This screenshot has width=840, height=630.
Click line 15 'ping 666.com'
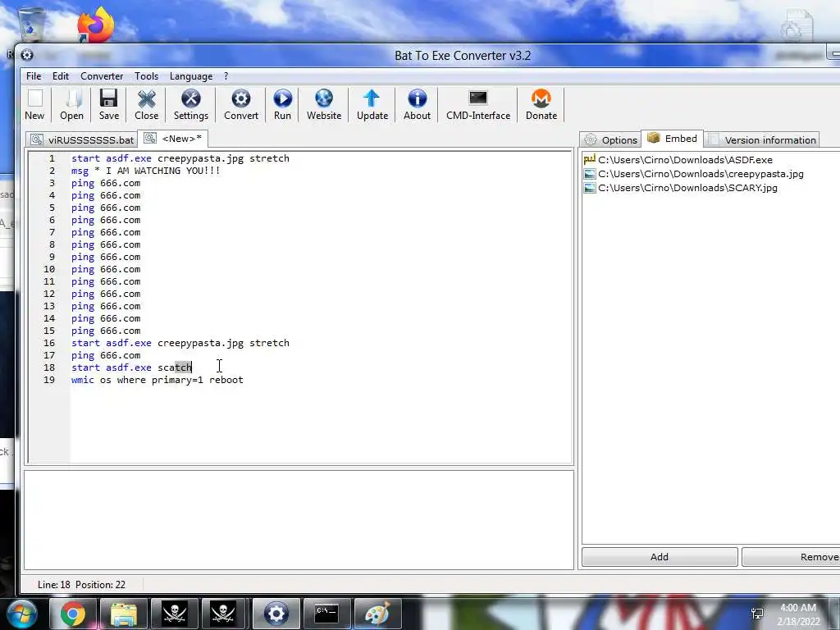106,331
